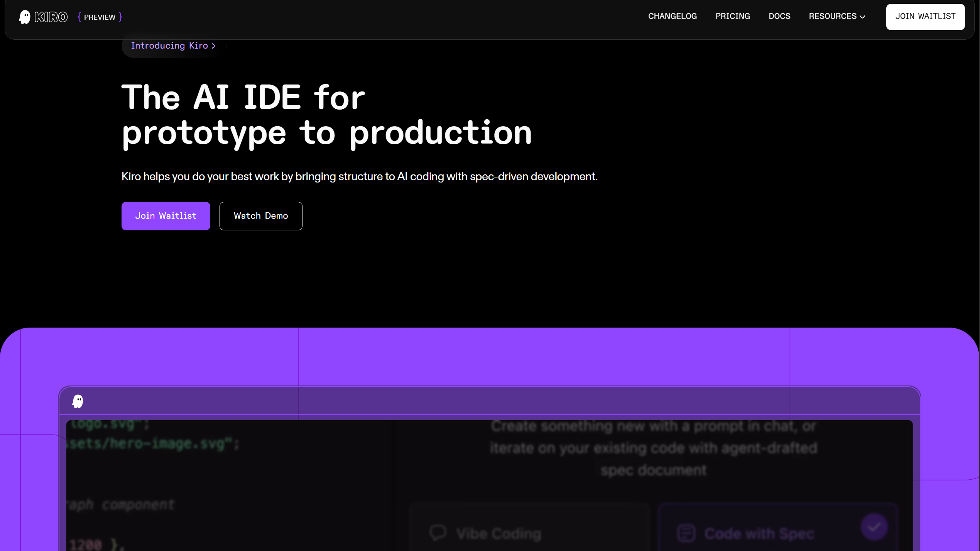Click the document icon beside Code with Spec
Viewport: 980px width, 551px height.
coord(686,533)
